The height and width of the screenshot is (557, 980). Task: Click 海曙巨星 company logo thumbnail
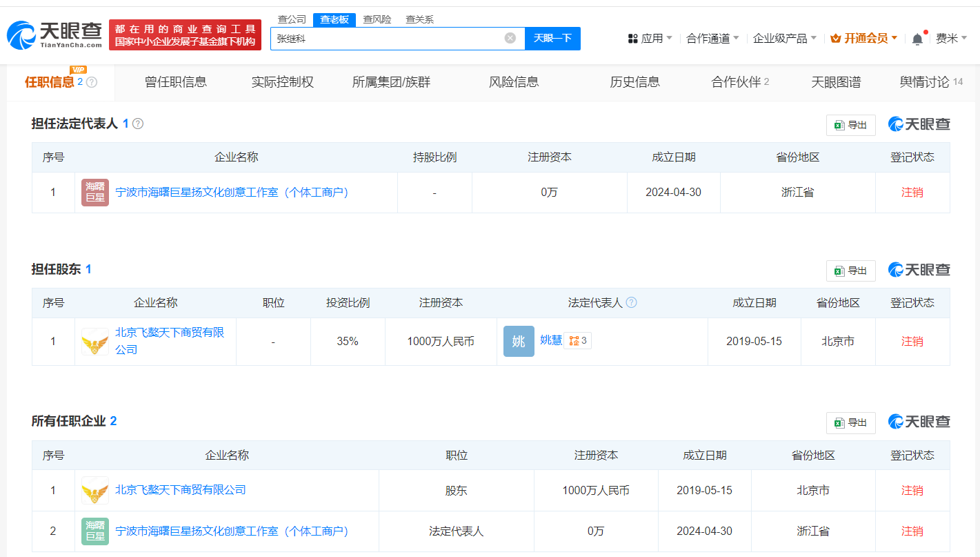[x=94, y=192]
